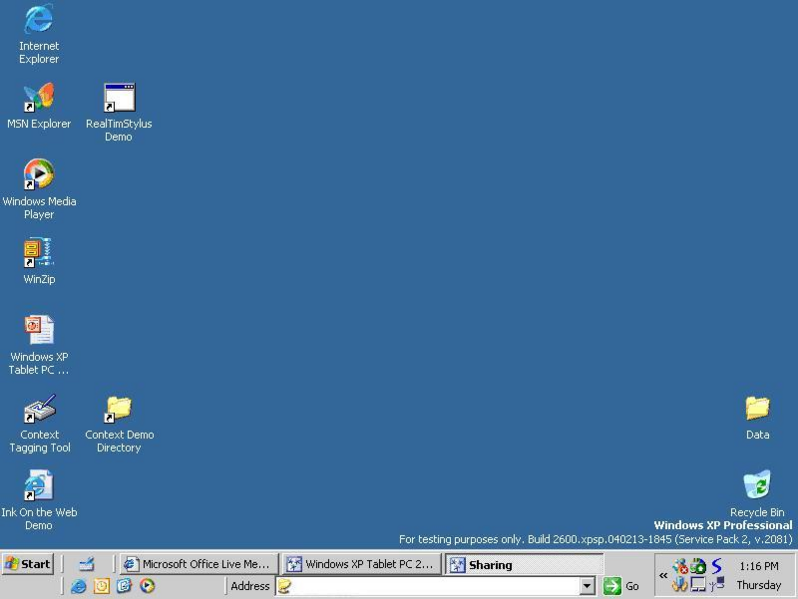Select Ink On the Web Demo icon

39,486
